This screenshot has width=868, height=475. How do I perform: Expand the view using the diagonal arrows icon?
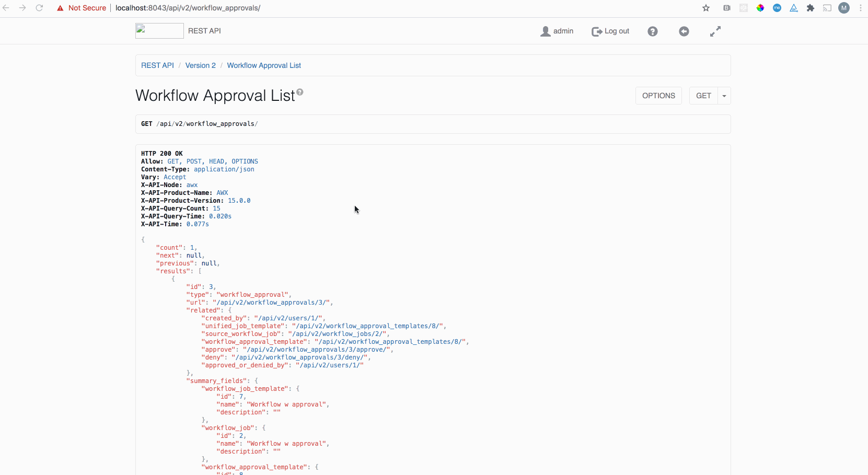[715, 31]
